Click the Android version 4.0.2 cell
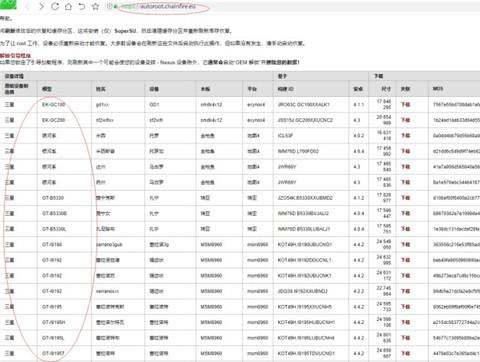480x362 pixels. [359, 136]
